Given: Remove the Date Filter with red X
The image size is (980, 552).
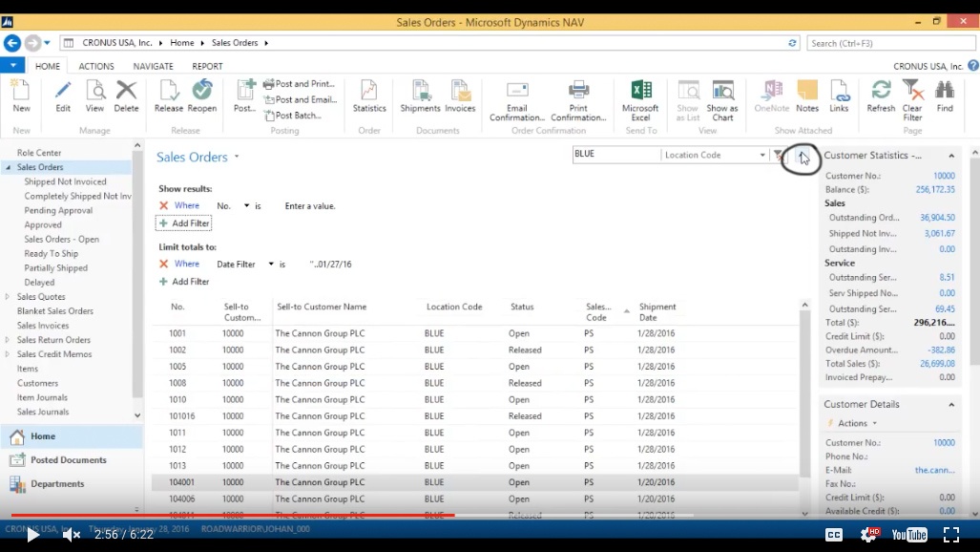Looking at the screenshot, I should click(164, 265).
